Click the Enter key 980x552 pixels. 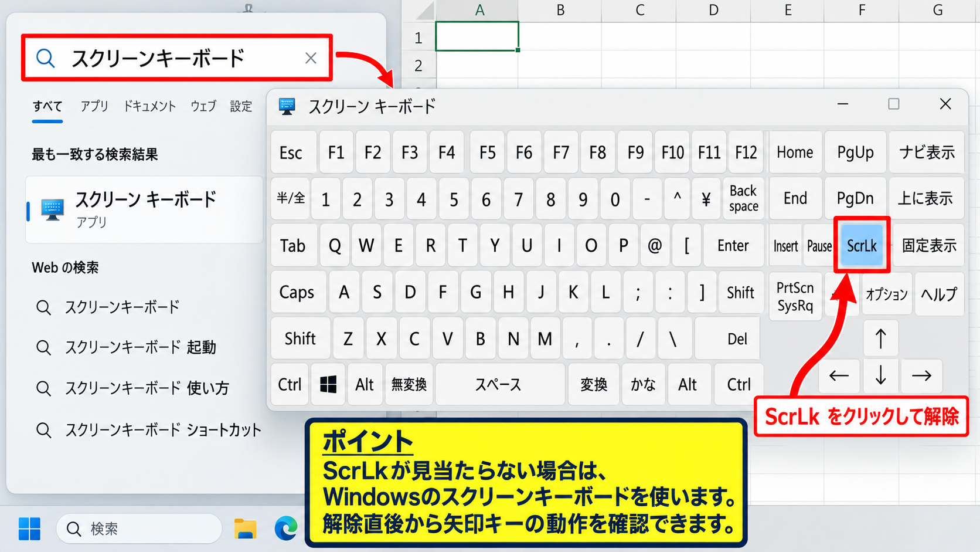point(733,245)
